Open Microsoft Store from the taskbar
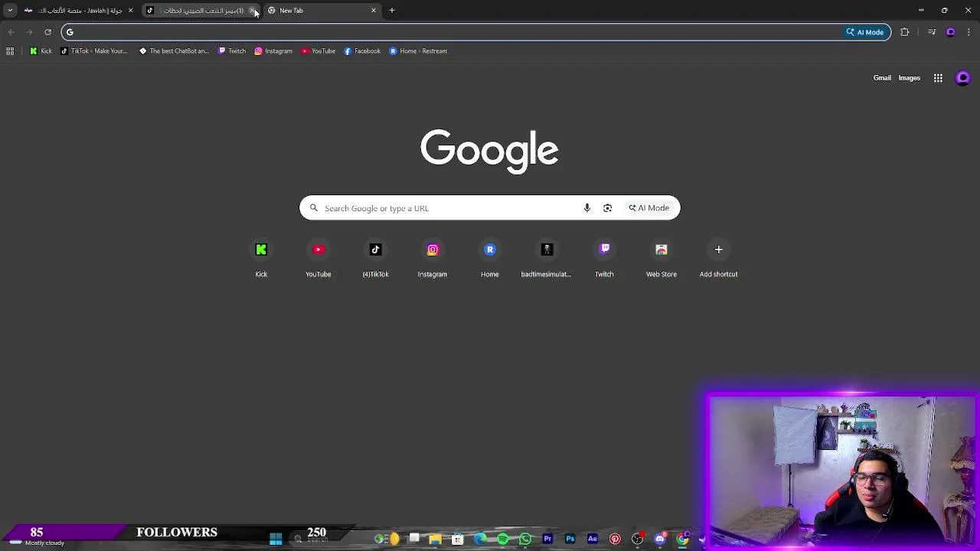The image size is (980, 551). pos(458,540)
